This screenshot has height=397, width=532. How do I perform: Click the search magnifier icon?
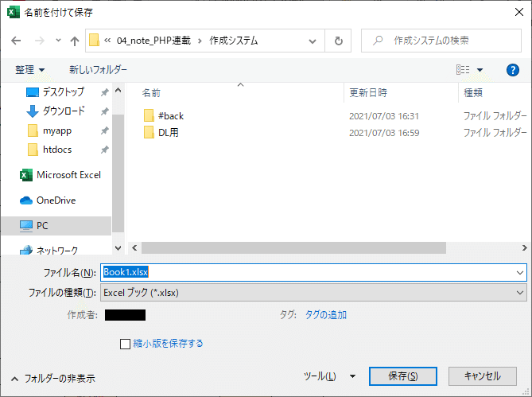pos(378,41)
